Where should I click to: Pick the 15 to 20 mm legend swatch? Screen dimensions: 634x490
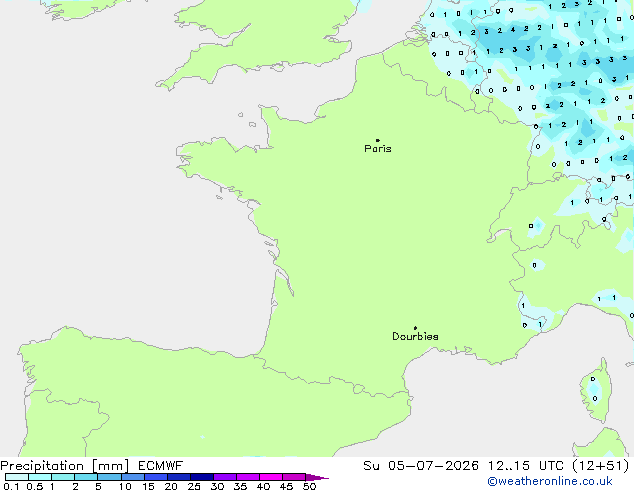[155, 477]
